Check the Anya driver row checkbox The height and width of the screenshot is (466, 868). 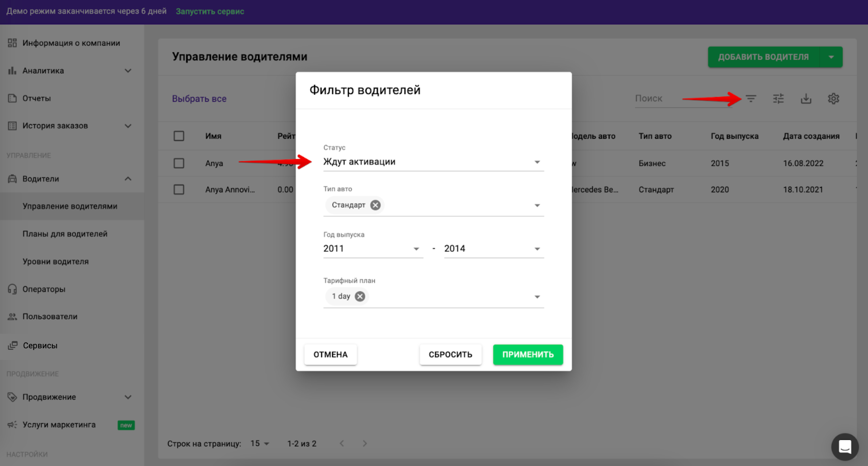(x=178, y=163)
